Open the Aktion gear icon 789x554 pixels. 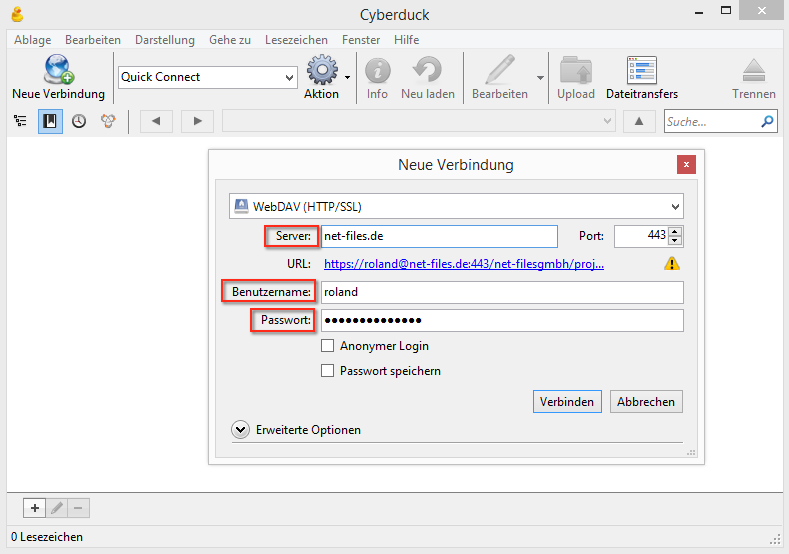[x=322, y=69]
